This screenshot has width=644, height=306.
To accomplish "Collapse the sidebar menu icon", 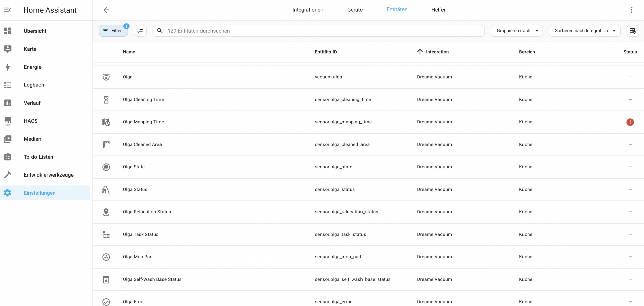I will pyautogui.click(x=7, y=10).
